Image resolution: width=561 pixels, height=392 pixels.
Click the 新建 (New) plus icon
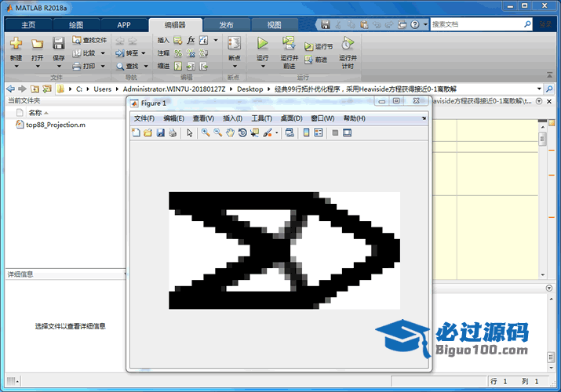(x=16, y=43)
